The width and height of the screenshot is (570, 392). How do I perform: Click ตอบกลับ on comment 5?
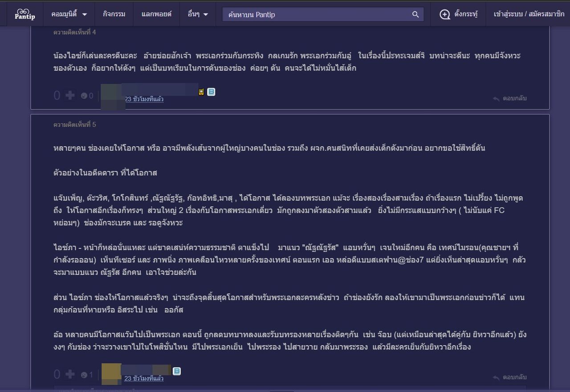click(x=510, y=377)
